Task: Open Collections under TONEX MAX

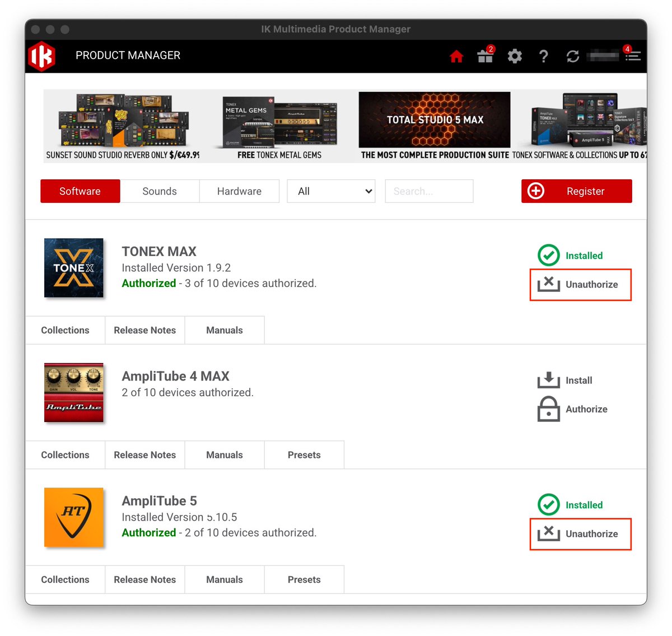Action: (65, 330)
